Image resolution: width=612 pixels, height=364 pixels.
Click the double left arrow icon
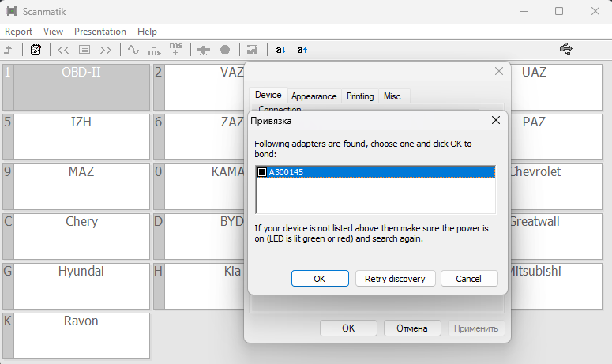click(x=63, y=50)
